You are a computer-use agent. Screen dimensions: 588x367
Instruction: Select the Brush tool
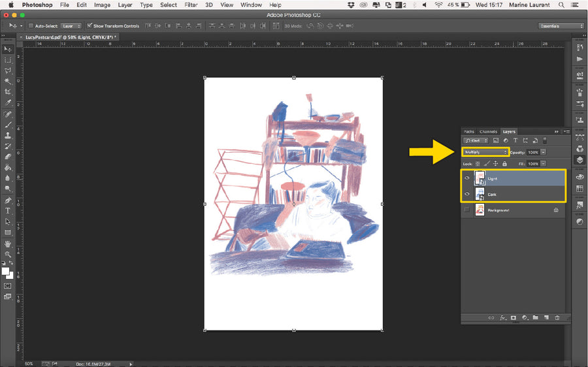pyautogui.click(x=7, y=125)
